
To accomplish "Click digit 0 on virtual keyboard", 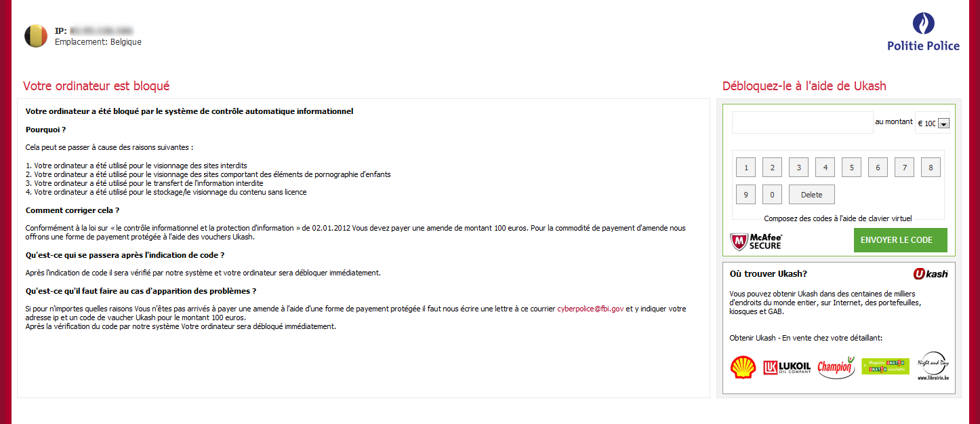I will click(x=772, y=195).
